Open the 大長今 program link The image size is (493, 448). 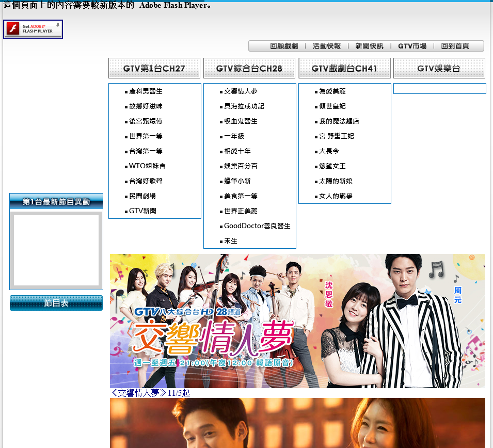329,151
